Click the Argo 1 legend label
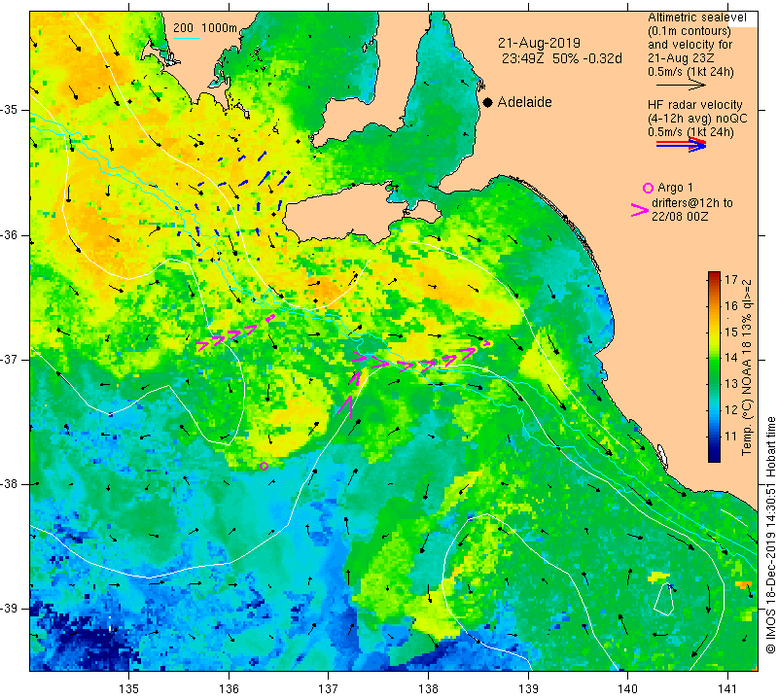Image resolution: width=778 pixels, height=700 pixels. point(675,188)
